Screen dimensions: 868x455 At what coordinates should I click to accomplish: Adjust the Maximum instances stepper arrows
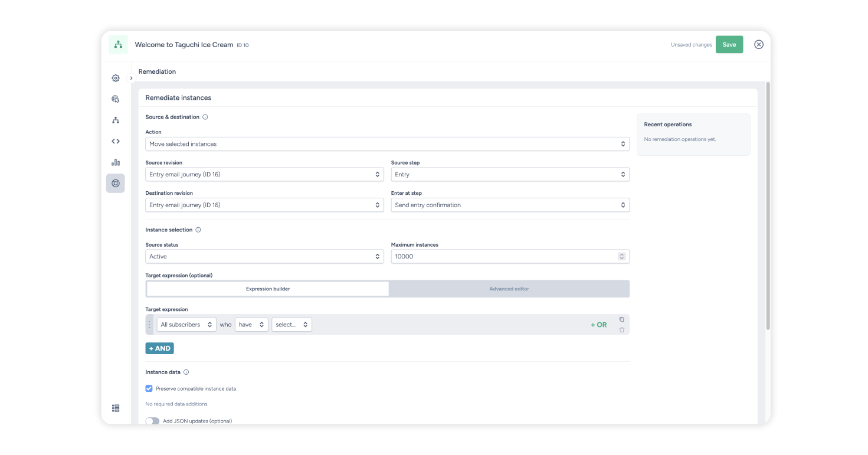[x=621, y=257]
